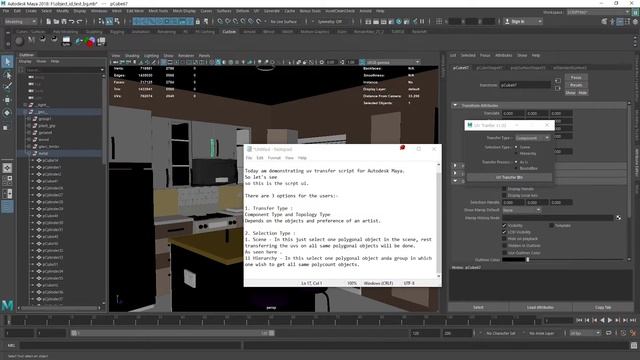Click the black Outliner Color swatch
This screenshot has width=640, height=360.
click(x=513, y=260)
